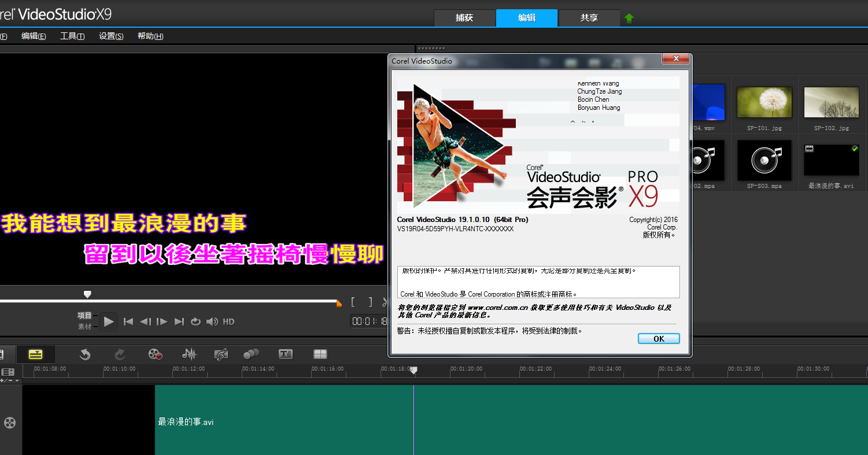The height and width of the screenshot is (455, 868).
Task: Step forward one frame with Next button
Action: pos(162,321)
